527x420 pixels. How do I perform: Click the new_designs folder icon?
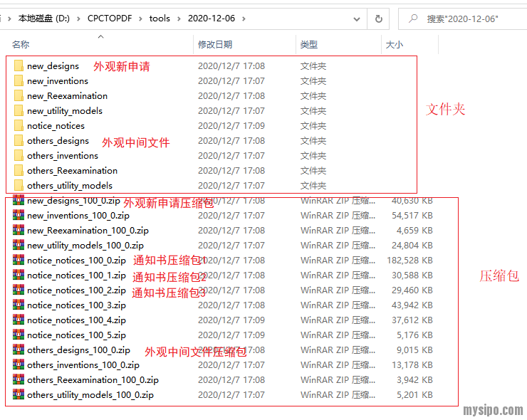click(x=19, y=66)
